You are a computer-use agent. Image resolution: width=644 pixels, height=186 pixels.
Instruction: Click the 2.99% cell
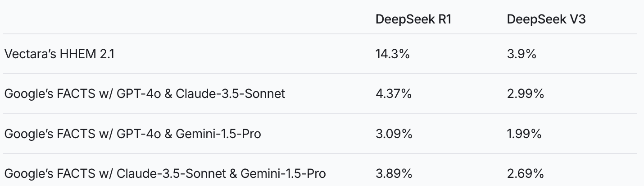coord(525,94)
